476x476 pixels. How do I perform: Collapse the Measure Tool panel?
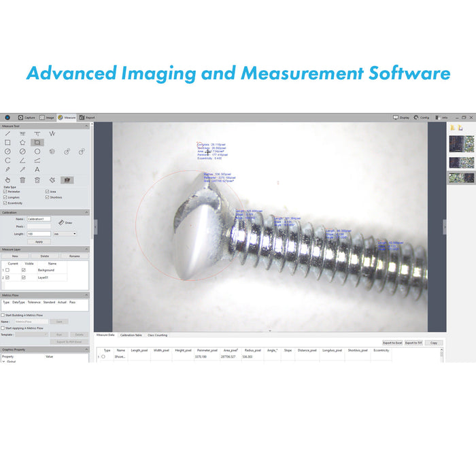click(86, 126)
